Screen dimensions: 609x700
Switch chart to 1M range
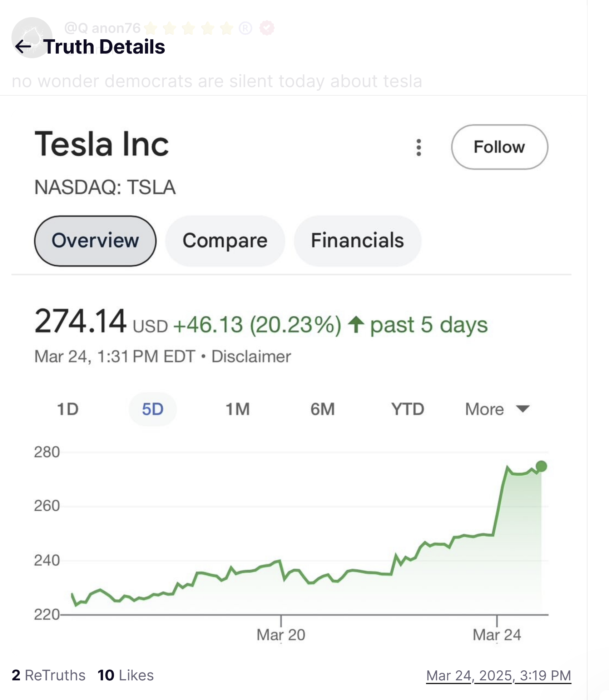[238, 409]
